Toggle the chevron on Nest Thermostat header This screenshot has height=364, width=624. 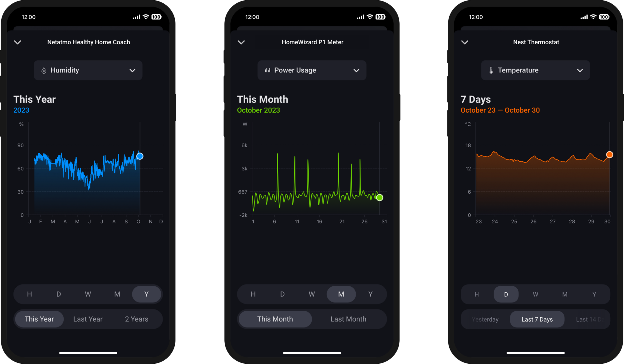464,42
